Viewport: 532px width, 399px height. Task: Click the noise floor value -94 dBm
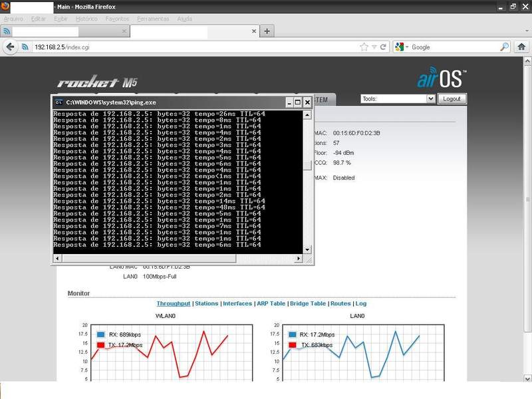click(343, 153)
